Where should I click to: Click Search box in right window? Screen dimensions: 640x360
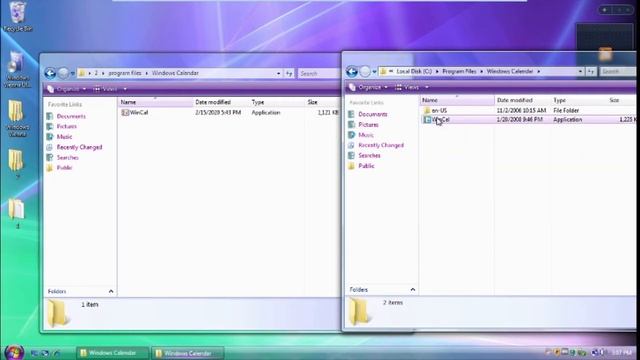[x=618, y=71]
